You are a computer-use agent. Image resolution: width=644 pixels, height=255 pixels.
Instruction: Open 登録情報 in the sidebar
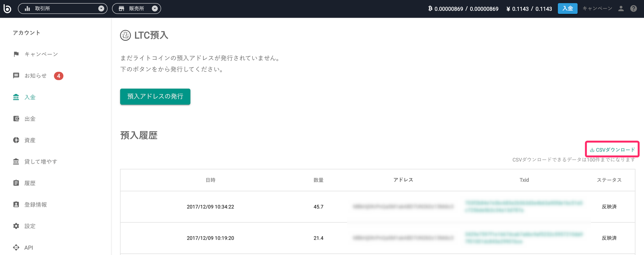point(36,205)
